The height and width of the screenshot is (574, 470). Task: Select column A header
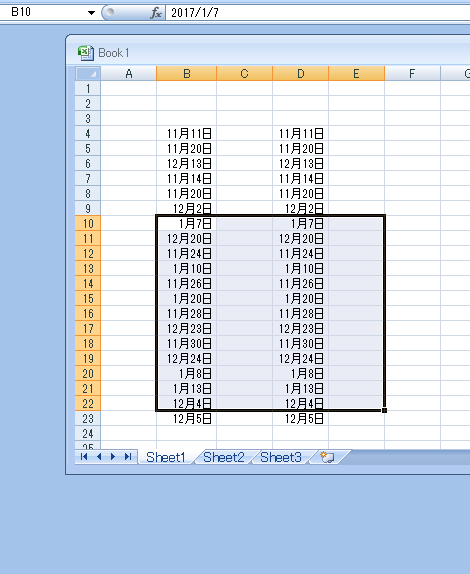tap(128, 74)
